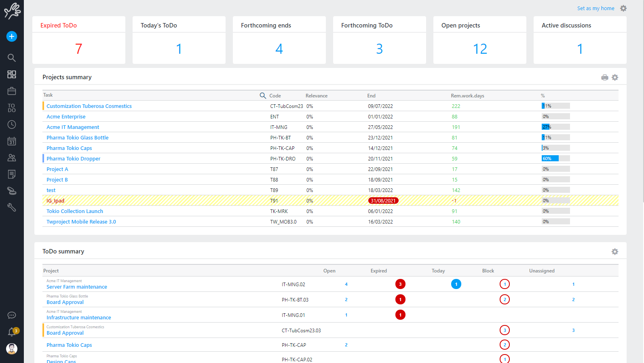
Task: Open the Open projects tile
Action: [480, 40]
